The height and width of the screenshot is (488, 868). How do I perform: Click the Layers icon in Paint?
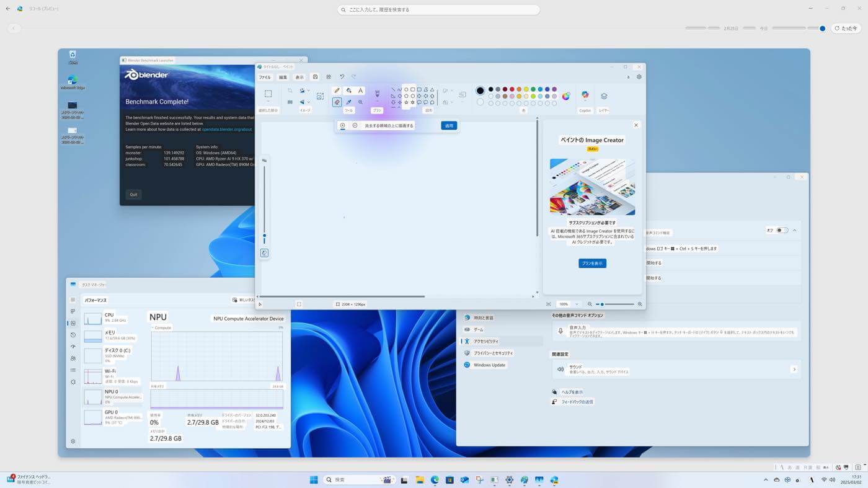click(604, 96)
